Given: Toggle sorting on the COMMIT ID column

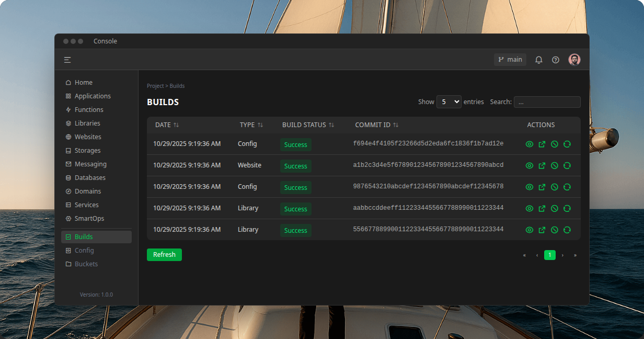Looking at the screenshot, I should tap(396, 125).
